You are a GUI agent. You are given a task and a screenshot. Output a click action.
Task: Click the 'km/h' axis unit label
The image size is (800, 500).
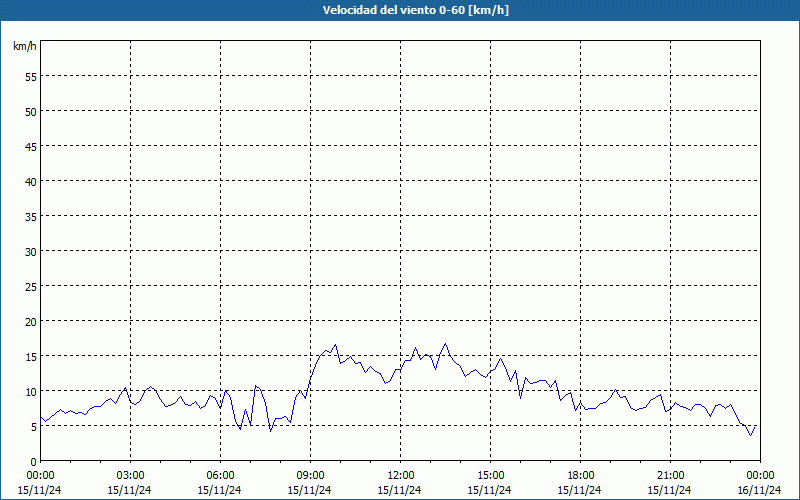pyautogui.click(x=25, y=46)
